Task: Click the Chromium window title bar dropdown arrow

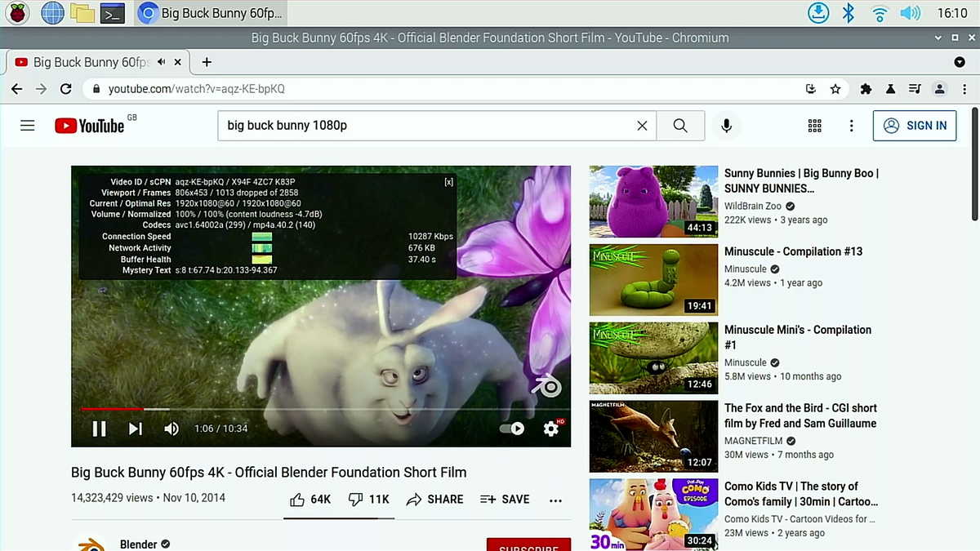Action: point(940,38)
